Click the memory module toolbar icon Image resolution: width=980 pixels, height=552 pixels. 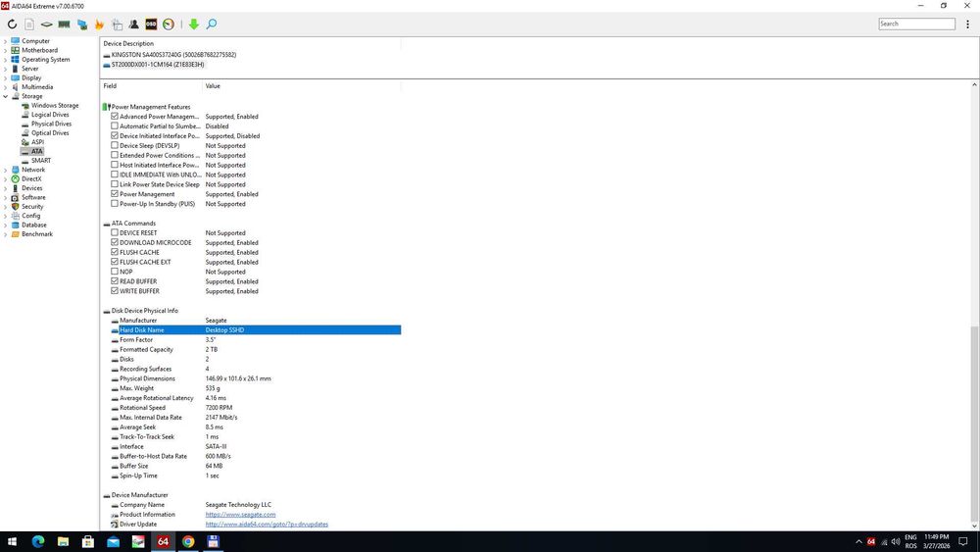point(64,25)
